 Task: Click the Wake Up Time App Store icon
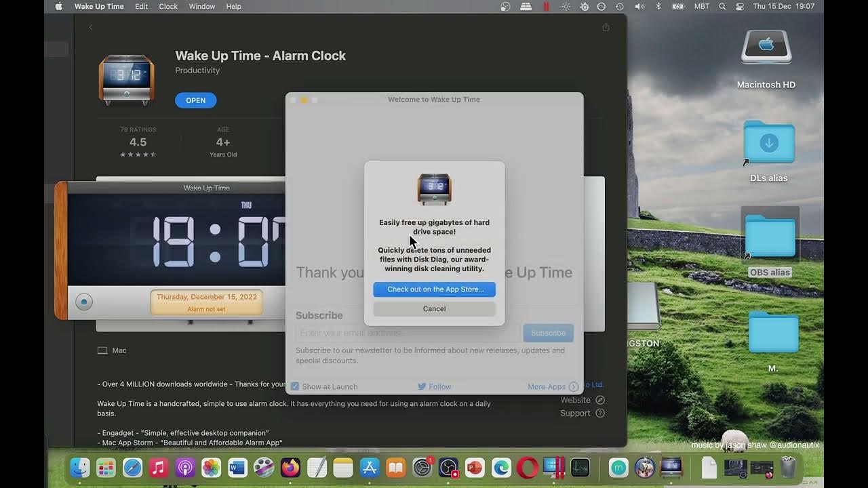(126, 80)
